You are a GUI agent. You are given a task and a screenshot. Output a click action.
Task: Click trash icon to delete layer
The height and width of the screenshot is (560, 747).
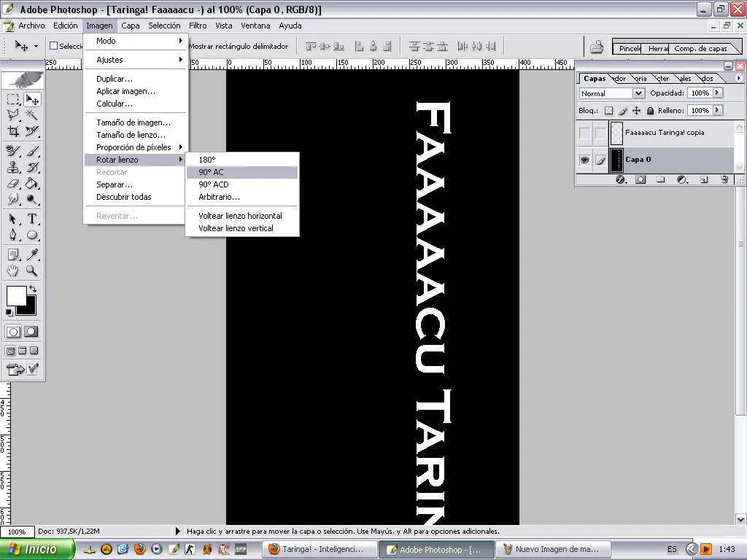coord(724,179)
